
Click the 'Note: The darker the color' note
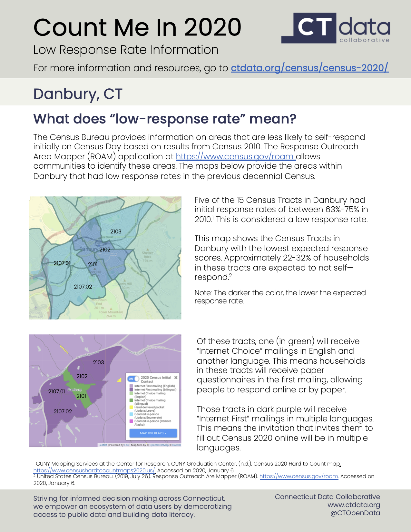280,297
